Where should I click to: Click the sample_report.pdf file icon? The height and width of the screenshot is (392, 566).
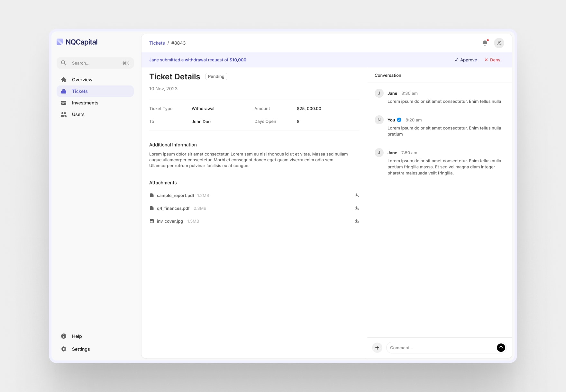tap(152, 195)
